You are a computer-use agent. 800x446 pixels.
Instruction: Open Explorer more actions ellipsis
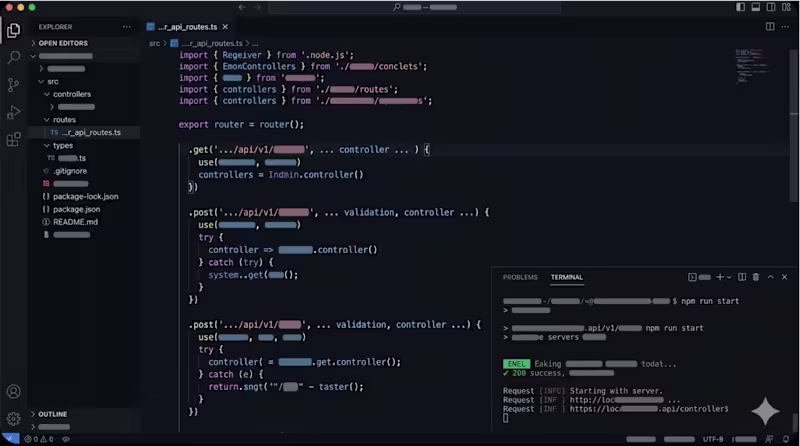tap(127, 27)
